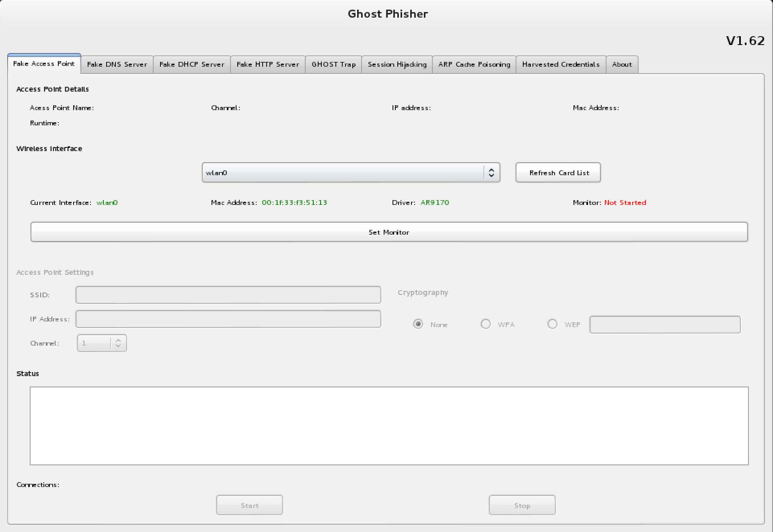
Task: Choose the WEP cryptography option
Action: (x=552, y=324)
